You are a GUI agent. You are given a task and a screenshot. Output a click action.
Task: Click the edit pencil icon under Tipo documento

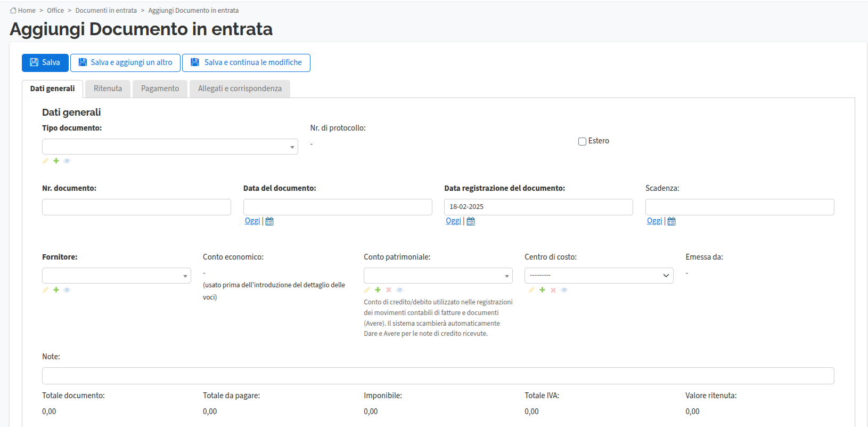(45, 161)
